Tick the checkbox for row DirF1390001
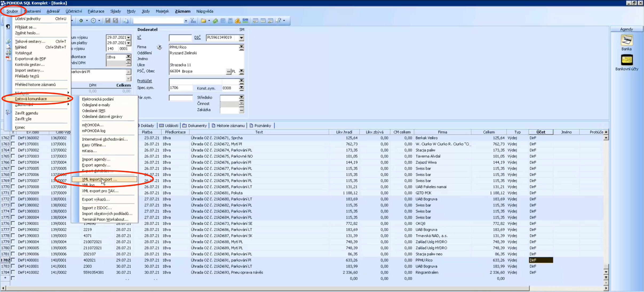This screenshot has height=292, width=644. (13, 223)
